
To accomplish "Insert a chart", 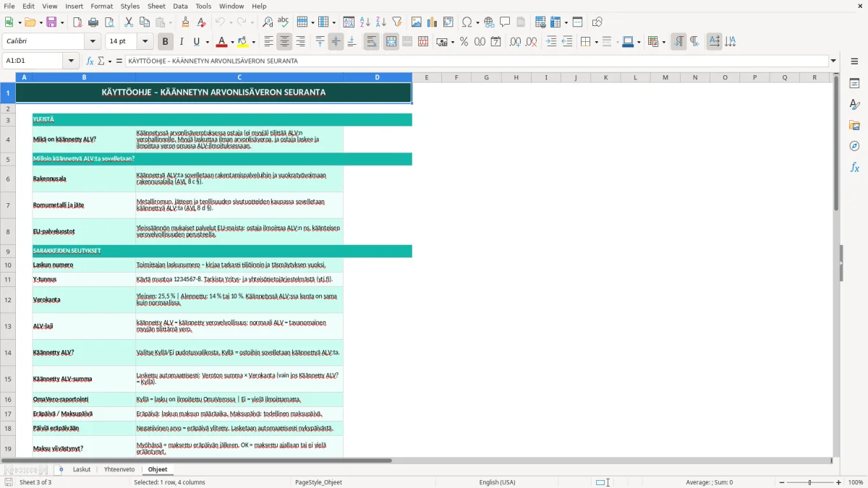I will click(x=433, y=22).
